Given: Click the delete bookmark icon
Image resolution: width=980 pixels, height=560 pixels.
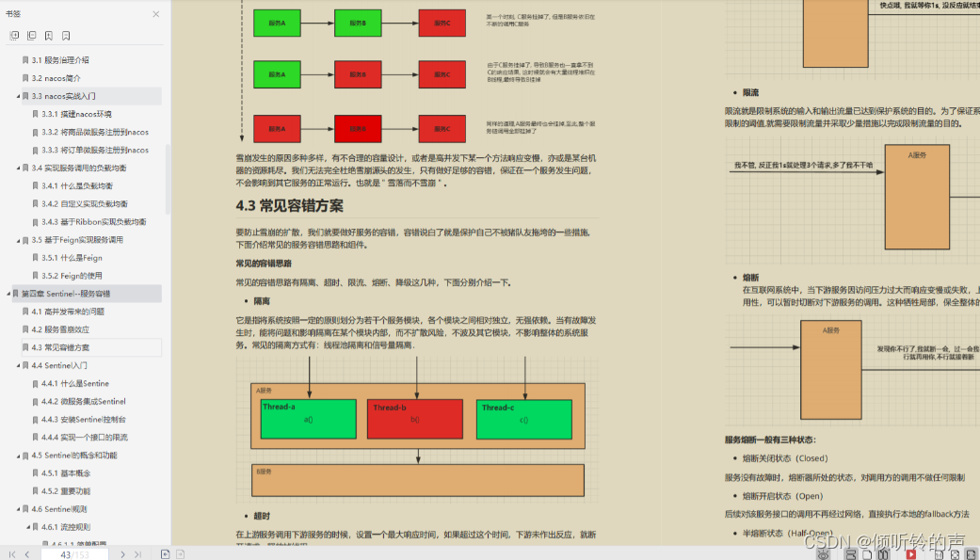Looking at the screenshot, I should (66, 36).
